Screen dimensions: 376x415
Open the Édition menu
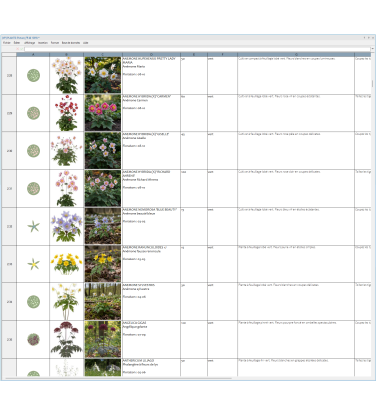pos(17,43)
